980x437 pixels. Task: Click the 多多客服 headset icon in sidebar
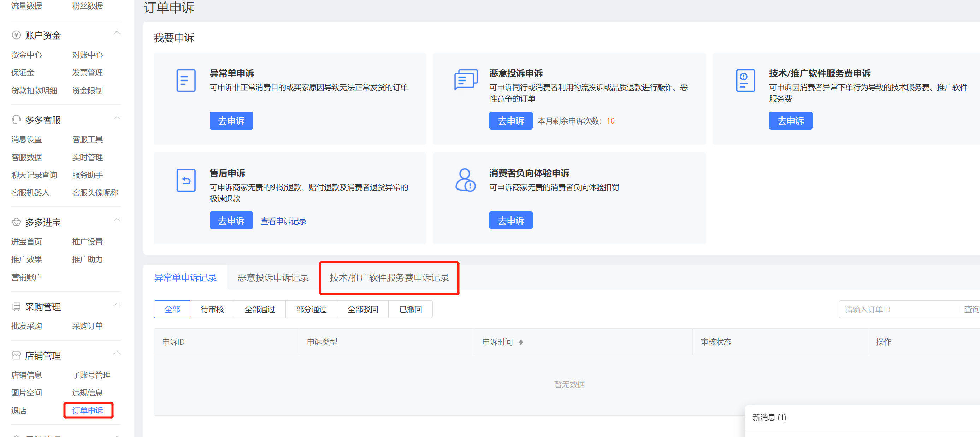tap(16, 119)
